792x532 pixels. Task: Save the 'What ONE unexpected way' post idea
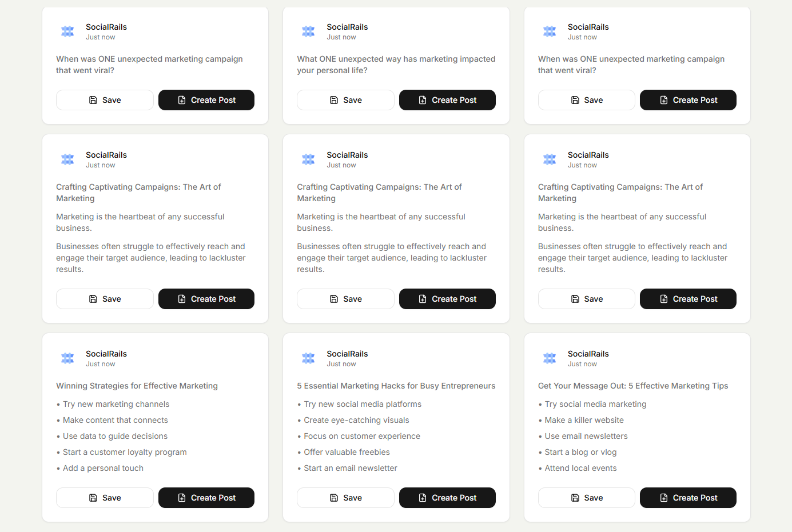(345, 100)
